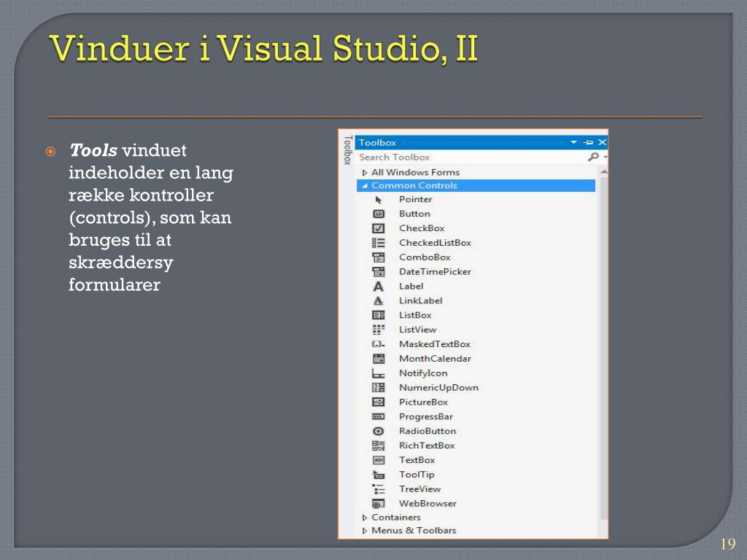Select the TreeView hierarchy icon

pyautogui.click(x=379, y=489)
